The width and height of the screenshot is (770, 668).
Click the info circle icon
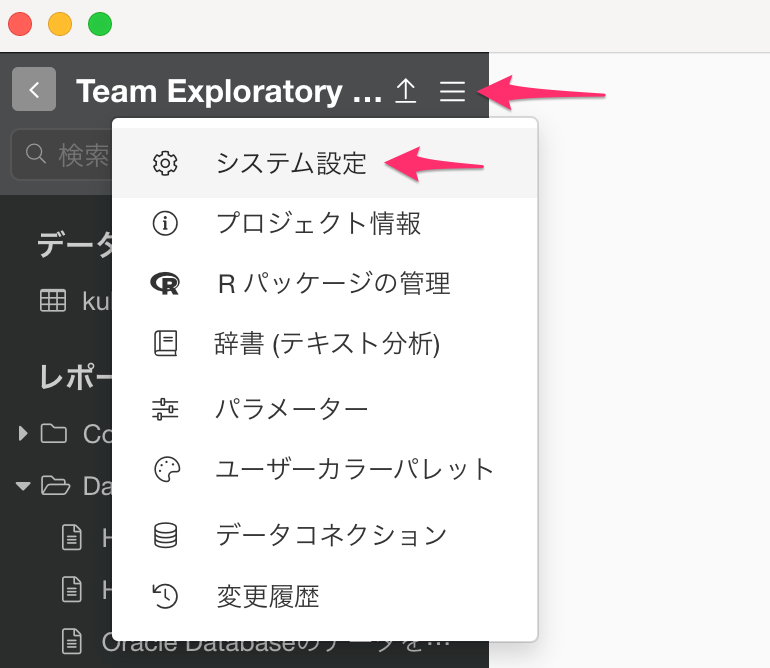tap(165, 223)
